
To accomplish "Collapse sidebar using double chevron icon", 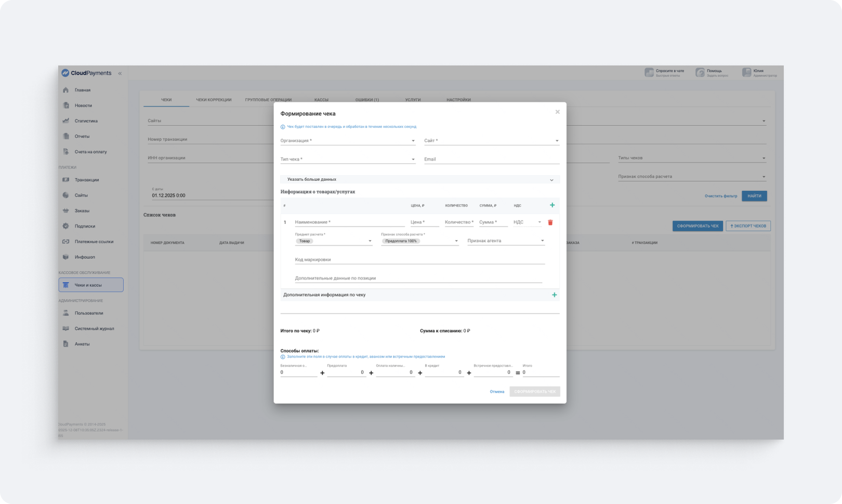I will [x=120, y=73].
